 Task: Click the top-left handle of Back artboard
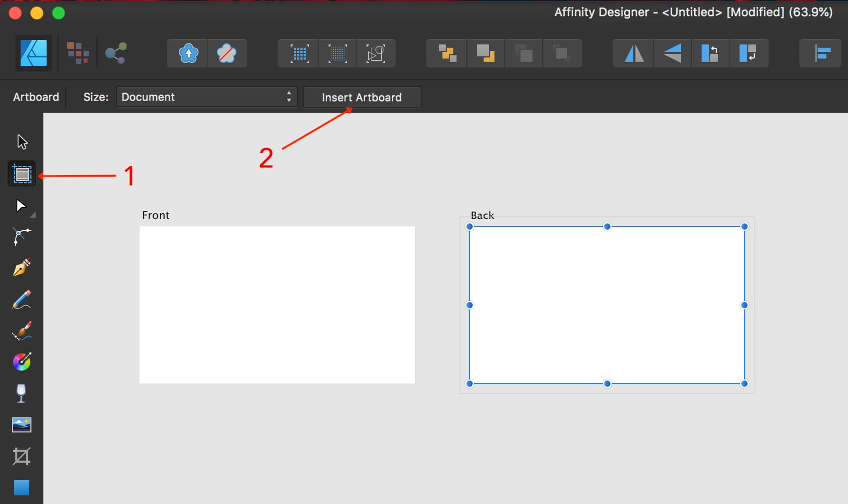pos(470,227)
